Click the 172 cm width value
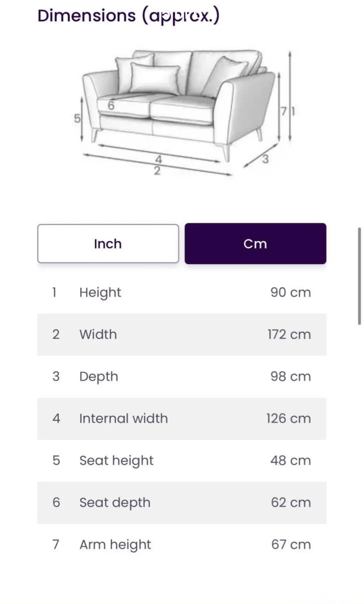 289,335
